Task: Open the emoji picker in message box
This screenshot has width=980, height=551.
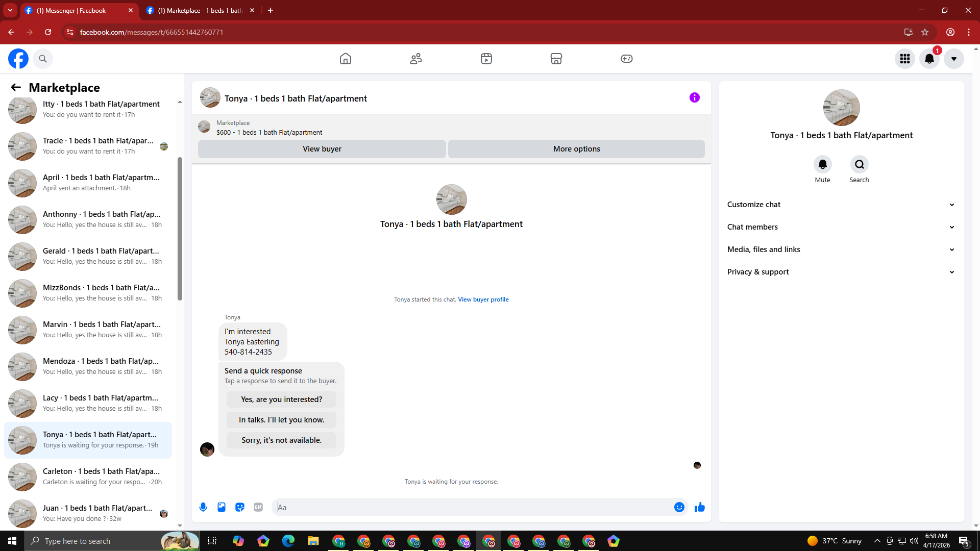Action: point(679,507)
